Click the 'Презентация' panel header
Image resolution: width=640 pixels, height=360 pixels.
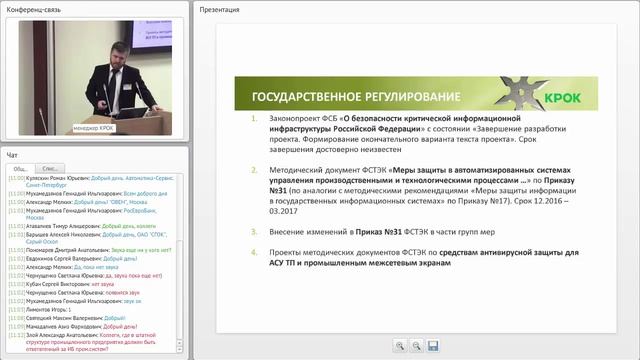pyautogui.click(x=219, y=9)
